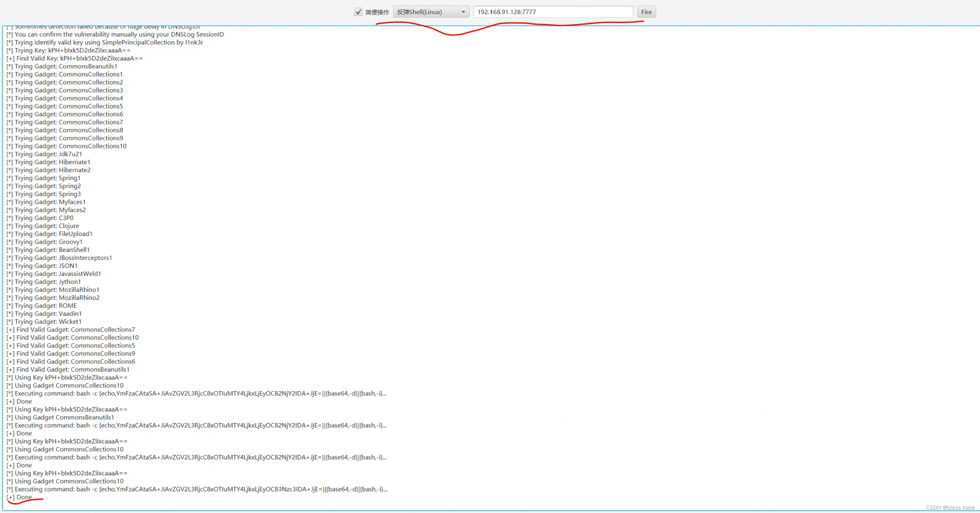The width and height of the screenshot is (980, 513).
Task: Click line 'Trying Gadget: MozillaRhino2'
Action: click(x=53, y=298)
